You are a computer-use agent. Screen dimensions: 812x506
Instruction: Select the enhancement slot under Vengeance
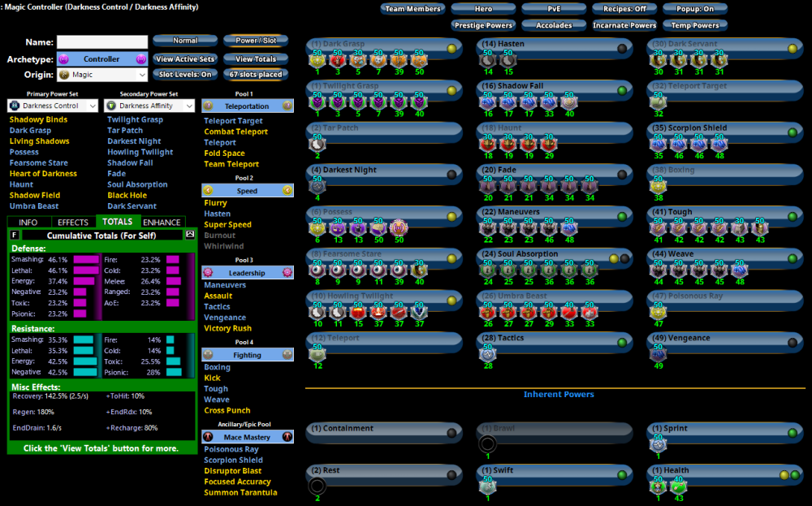tap(659, 354)
